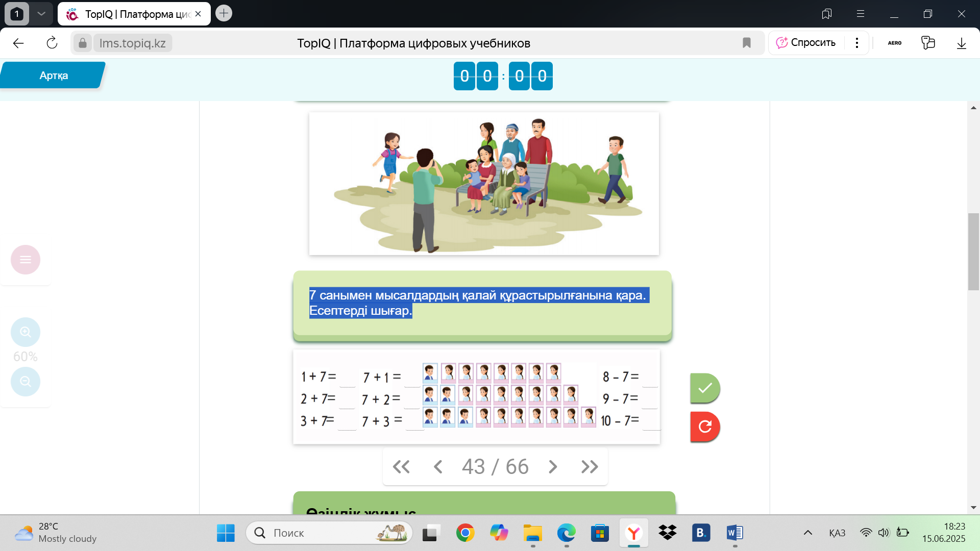Image resolution: width=980 pixels, height=551 pixels.
Task: Reload the page
Action: coord(52,43)
